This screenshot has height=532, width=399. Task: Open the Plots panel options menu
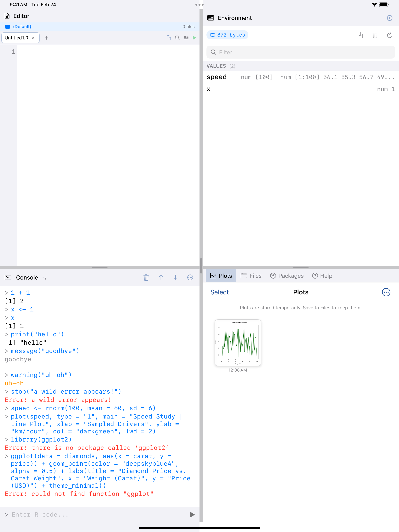coord(386,292)
